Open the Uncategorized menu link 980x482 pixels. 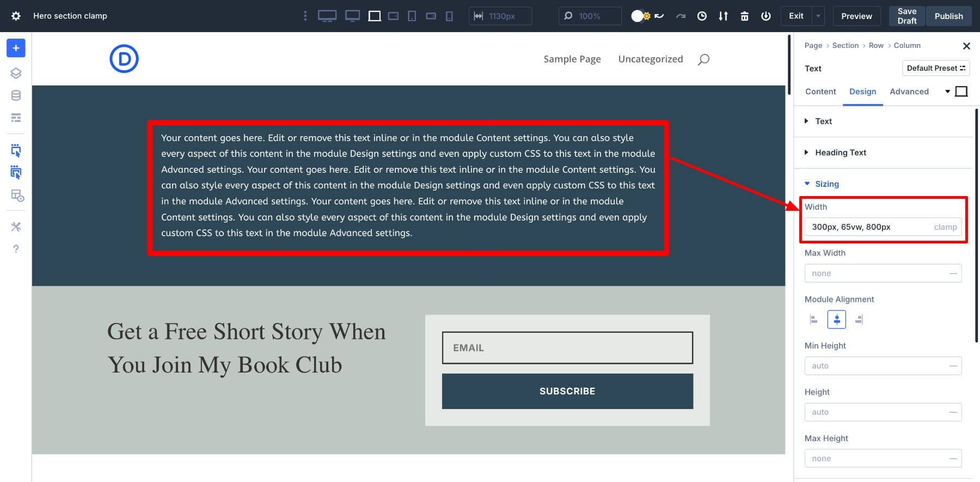[651, 59]
